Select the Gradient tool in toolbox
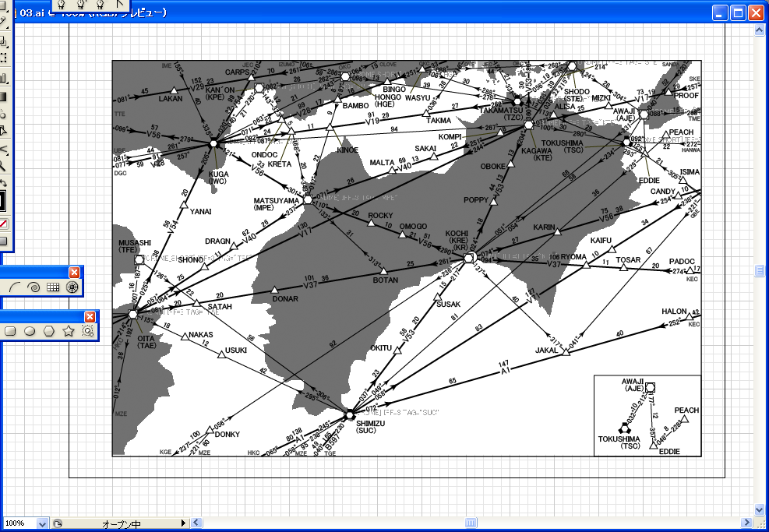The width and height of the screenshot is (769, 532). pos(3,96)
